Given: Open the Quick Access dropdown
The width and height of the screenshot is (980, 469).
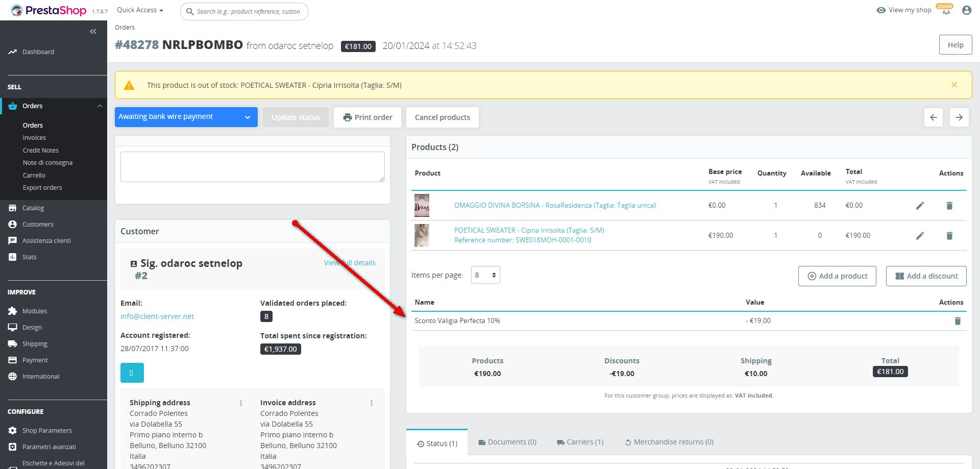Looking at the screenshot, I should [x=140, y=10].
